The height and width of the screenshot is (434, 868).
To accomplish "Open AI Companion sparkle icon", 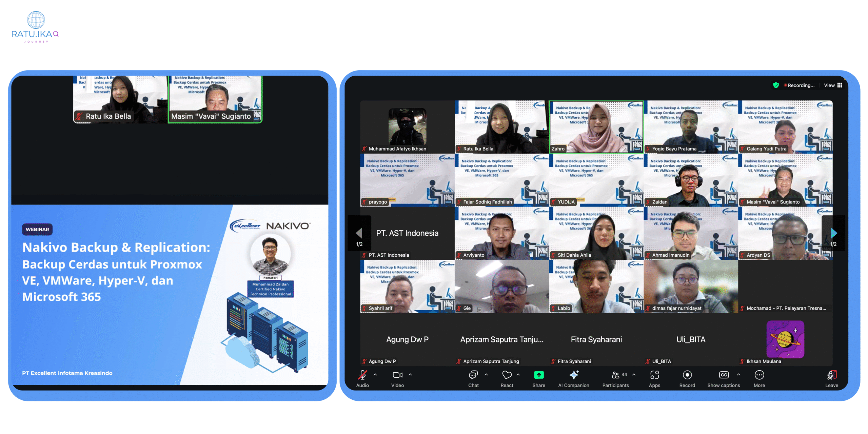I will (x=573, y=375).
